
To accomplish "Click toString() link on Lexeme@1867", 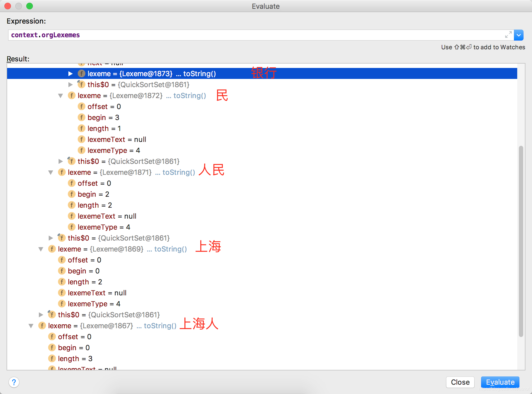I will (160, 326).
